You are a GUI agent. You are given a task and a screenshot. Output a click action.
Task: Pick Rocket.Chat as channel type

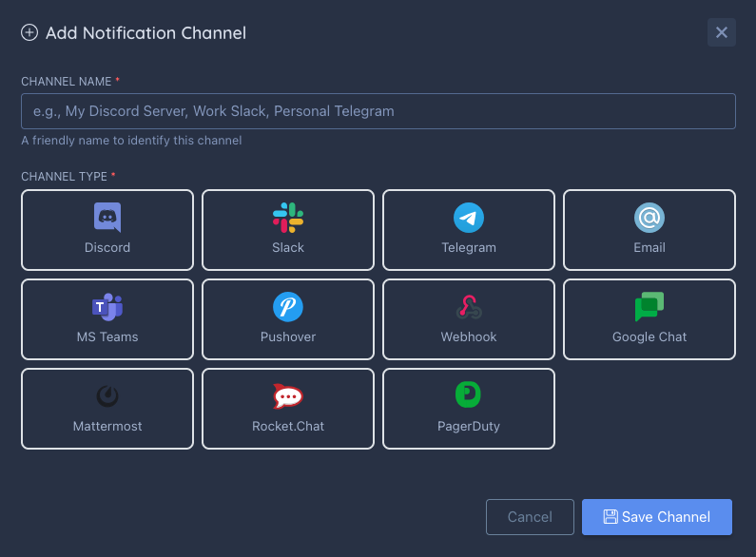[288, 409]
